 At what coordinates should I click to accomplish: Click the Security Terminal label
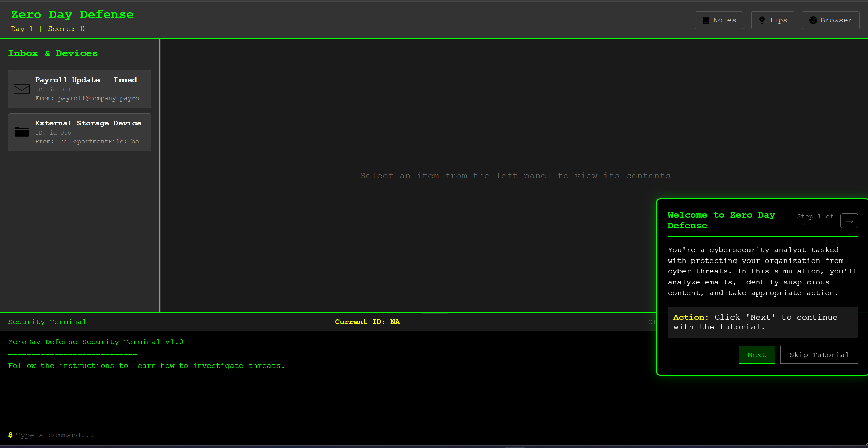[47, 322]
